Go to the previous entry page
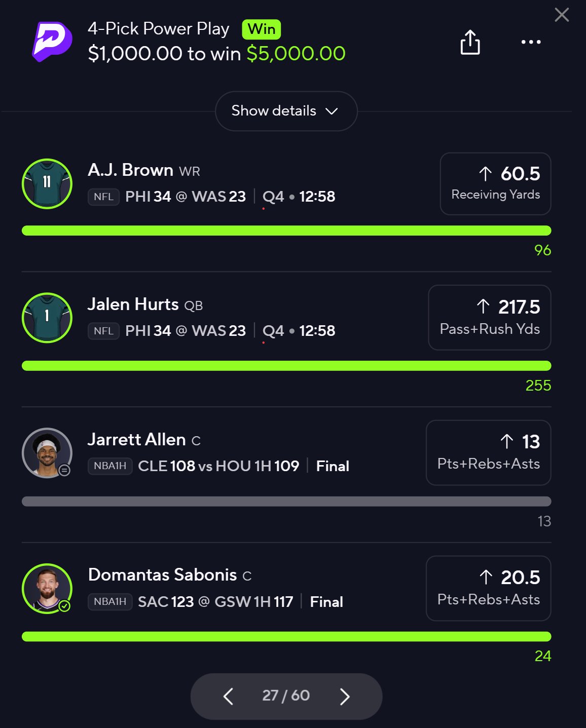 tap(228, 696)
